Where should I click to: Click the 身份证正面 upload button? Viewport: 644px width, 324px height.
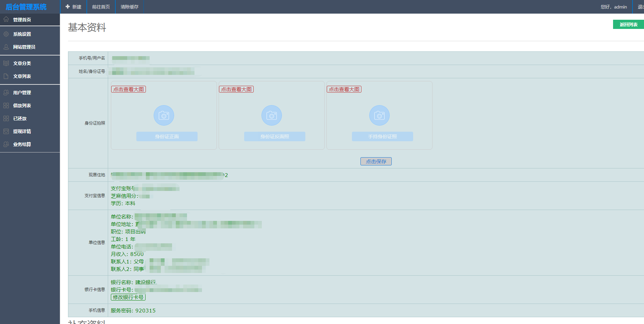pos(167,136)
